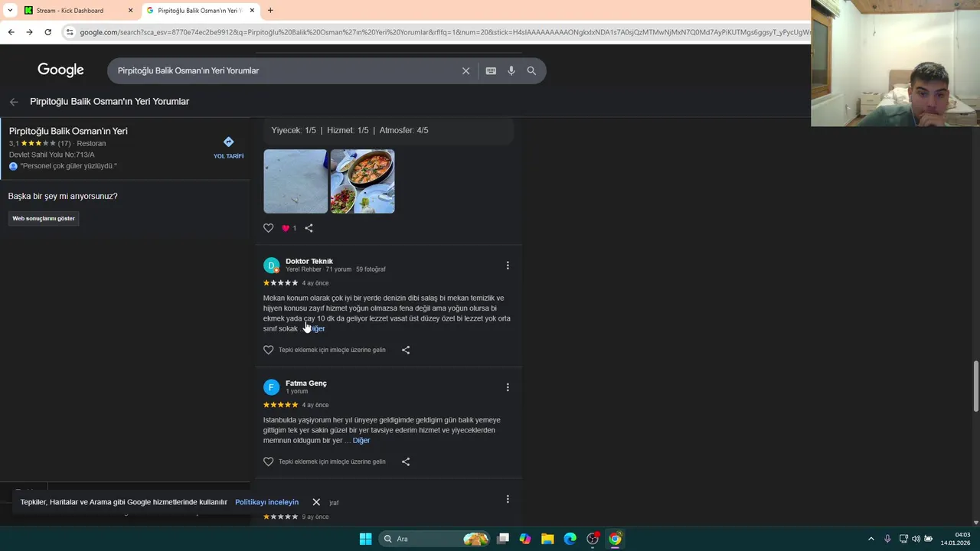Expand Fatma Genç review with Diğer
Viewport: 980px width, 551px height.
[361, 440]
